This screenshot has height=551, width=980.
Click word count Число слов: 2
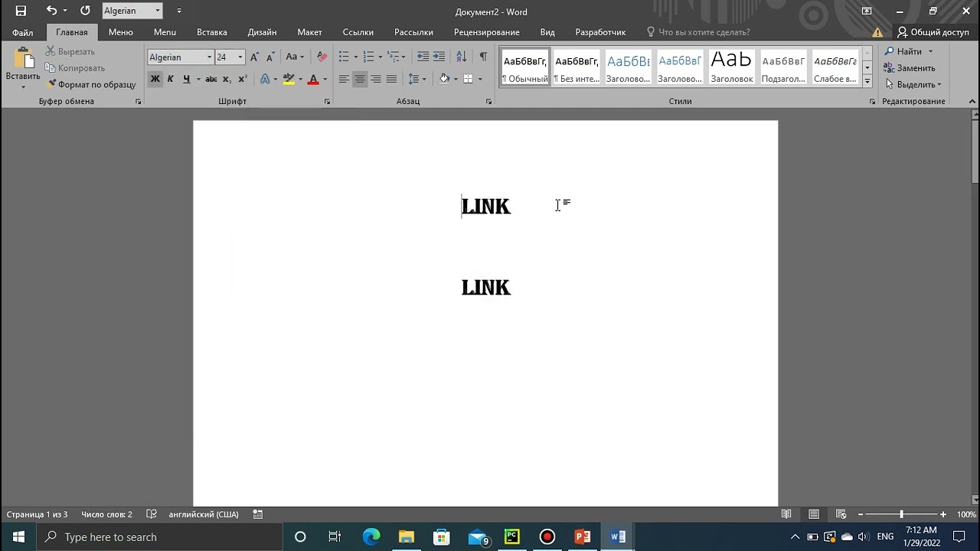point(106,514)
